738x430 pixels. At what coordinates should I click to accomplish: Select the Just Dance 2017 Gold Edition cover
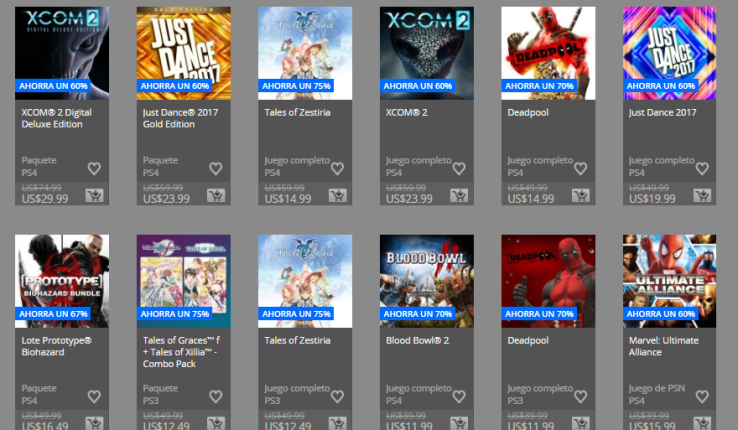tap(184, 53)
